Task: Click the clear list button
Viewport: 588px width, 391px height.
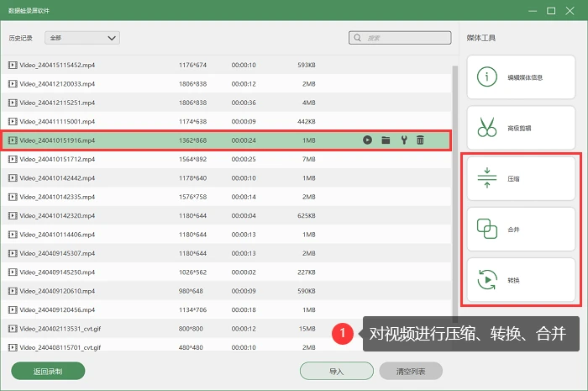Action: pyautogui.click(x=411, y=371)
